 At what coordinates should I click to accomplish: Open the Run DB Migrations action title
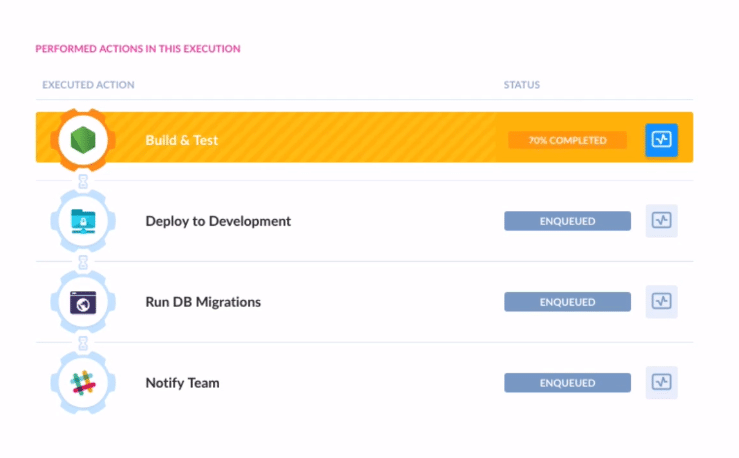203,302
